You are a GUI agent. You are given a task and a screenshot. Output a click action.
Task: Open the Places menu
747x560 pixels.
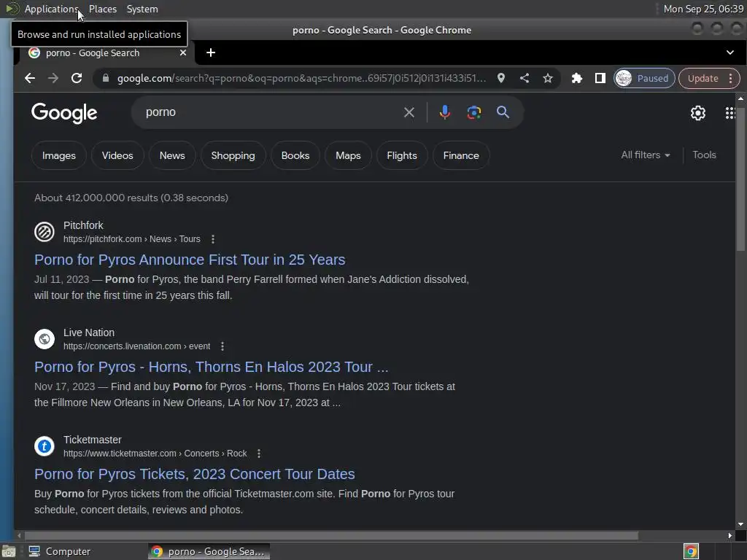pyautogui.click(x=102, y=9)
